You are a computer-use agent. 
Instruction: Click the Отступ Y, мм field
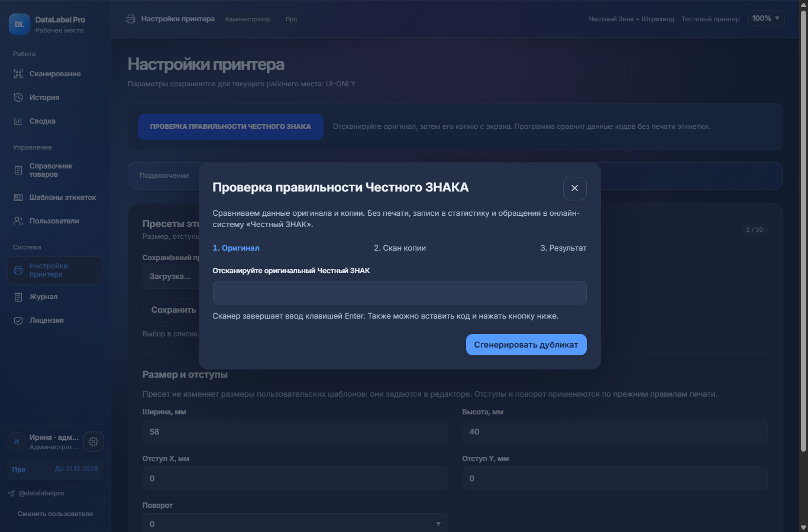pyautogui.click(x=615, y=478)
